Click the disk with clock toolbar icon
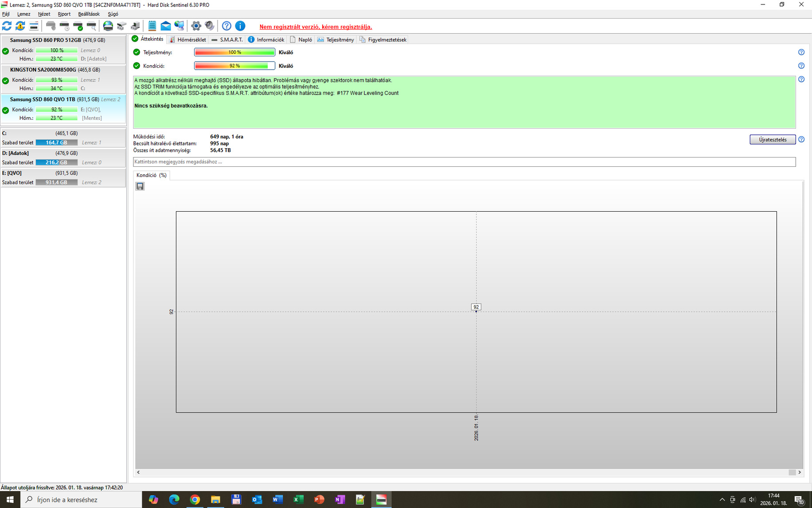Viewport: 812px width, 508px height. 65,26
